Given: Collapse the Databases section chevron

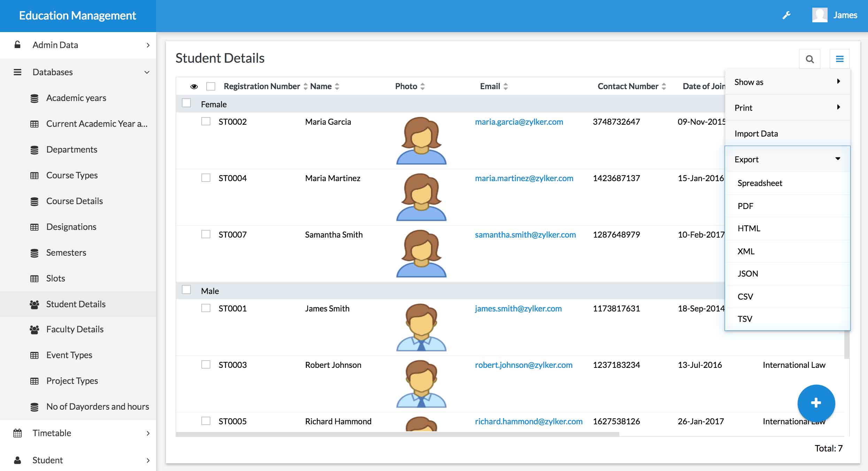Looking at the screenshot, I should (147, 72).
